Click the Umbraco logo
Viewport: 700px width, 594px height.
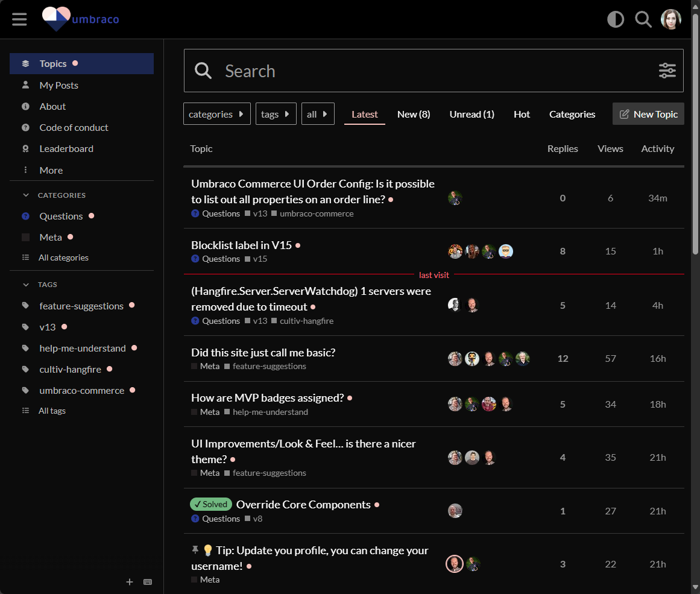(x=80, y=19)
